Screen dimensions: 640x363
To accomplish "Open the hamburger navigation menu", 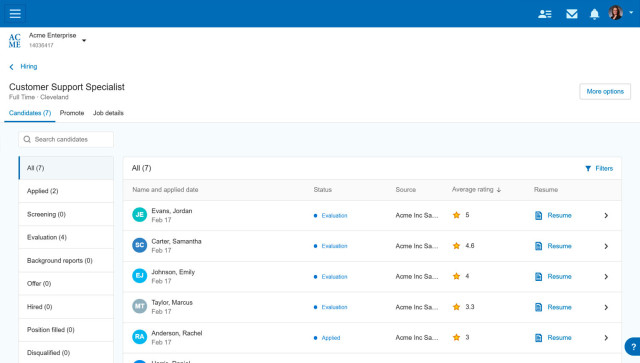I will click(x=15, y=13).
